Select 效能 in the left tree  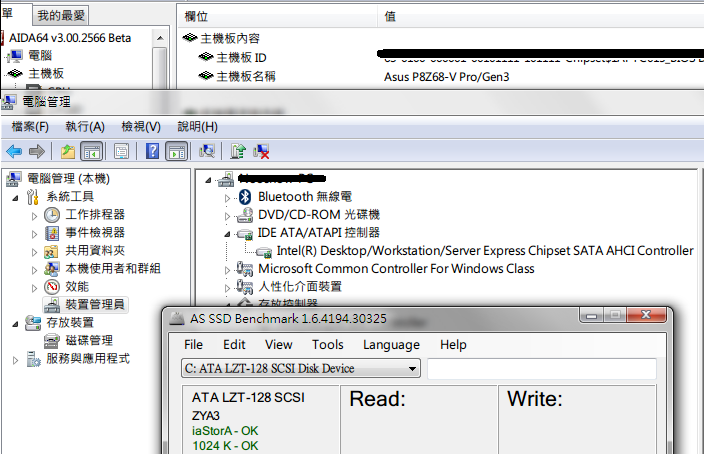[x=77, y=287]
